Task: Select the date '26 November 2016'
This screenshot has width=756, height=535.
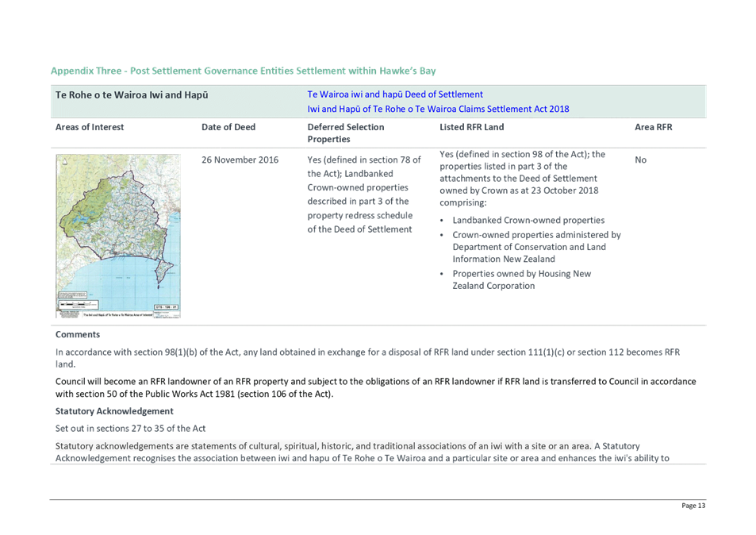Action: pos(240,160)
